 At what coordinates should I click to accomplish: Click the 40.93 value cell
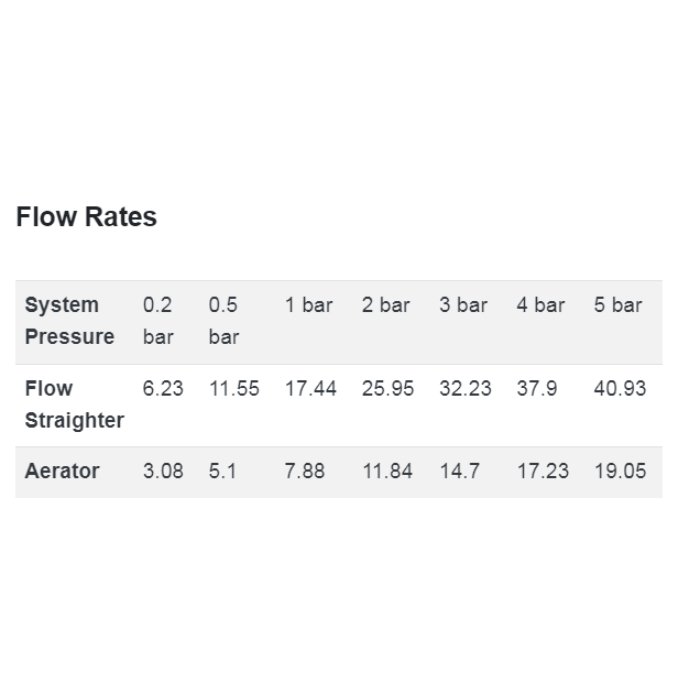click(620, 388)
